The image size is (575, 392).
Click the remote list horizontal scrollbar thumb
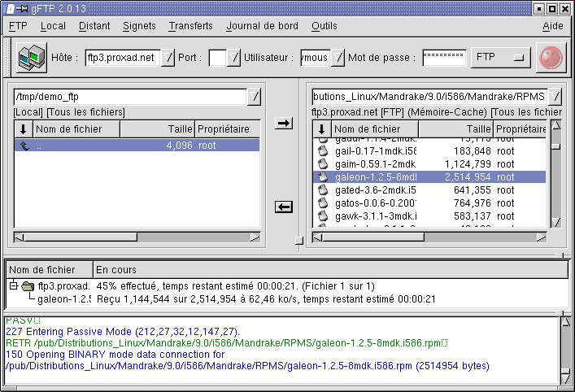(373, 237)
